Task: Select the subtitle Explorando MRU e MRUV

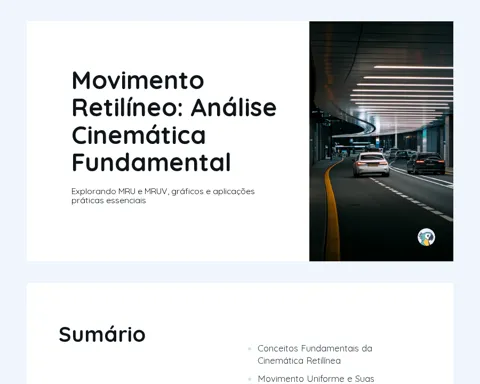Action: 163,191
